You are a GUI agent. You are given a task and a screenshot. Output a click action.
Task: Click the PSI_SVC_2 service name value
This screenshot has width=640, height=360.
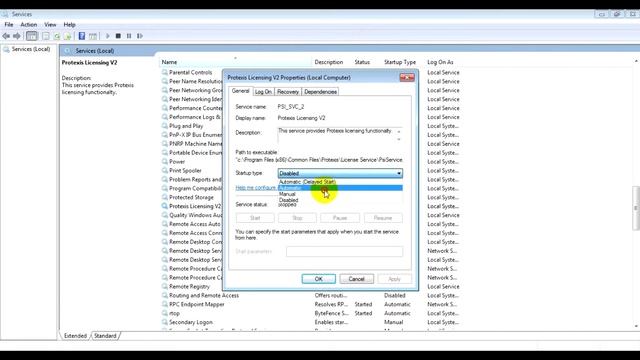pos(291,107)
